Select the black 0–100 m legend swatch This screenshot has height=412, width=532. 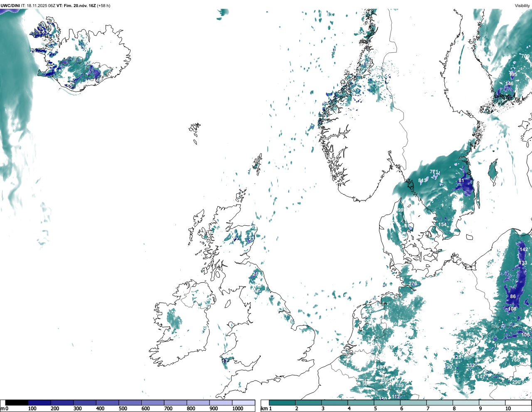(x=17, y=402)
